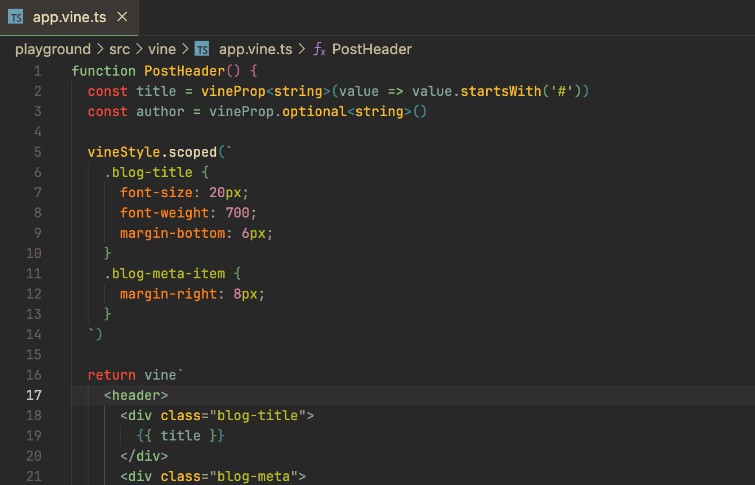Click the chevron between playground and src

tap(99, 49)
